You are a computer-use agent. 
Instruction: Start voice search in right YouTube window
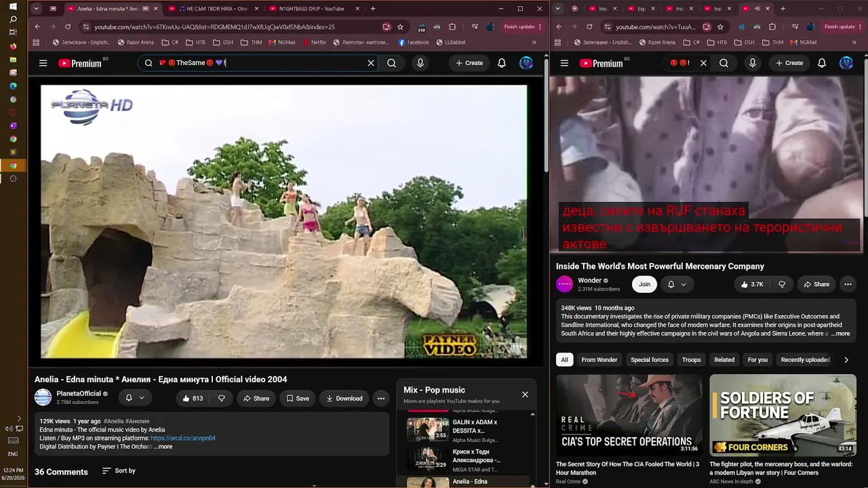click(752, 63)
